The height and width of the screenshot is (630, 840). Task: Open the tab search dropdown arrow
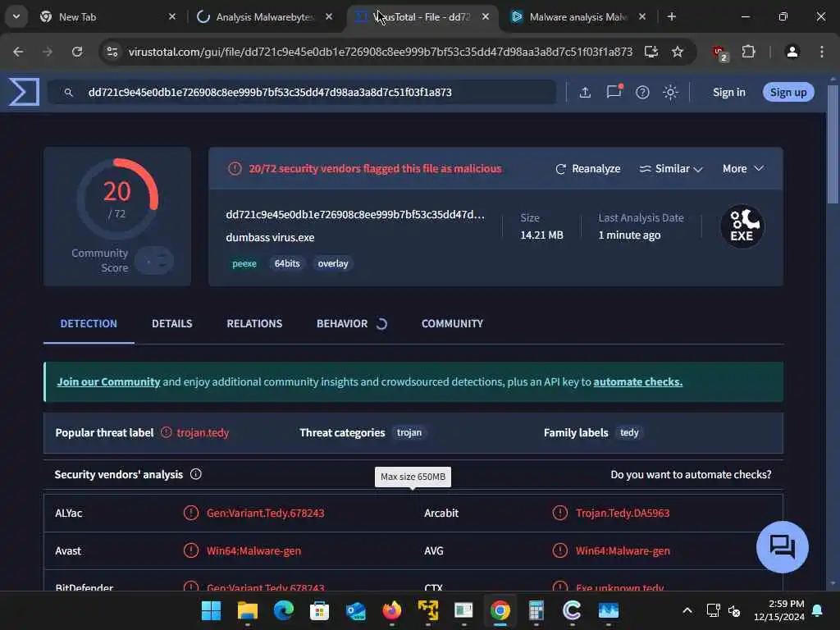pyautogui.click(x=16, y=16)
